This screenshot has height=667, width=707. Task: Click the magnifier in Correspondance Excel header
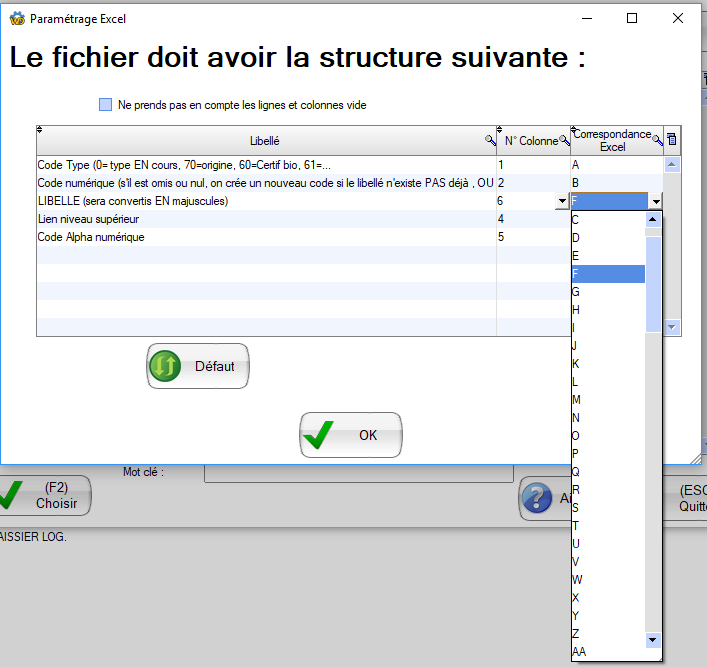658,141
